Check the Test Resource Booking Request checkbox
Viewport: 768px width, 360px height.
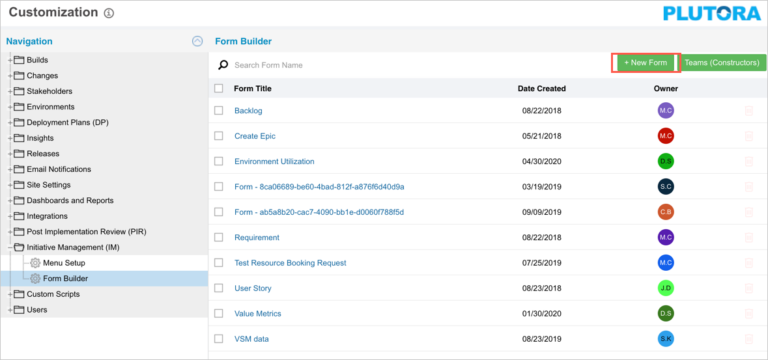click(x=218, y=263)
